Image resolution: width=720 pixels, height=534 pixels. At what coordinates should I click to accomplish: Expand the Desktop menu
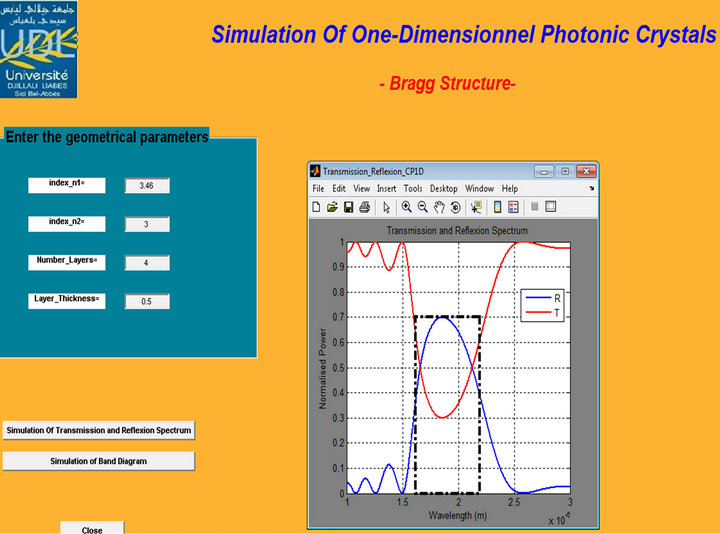pyautogui.click(x=444, y=188)
